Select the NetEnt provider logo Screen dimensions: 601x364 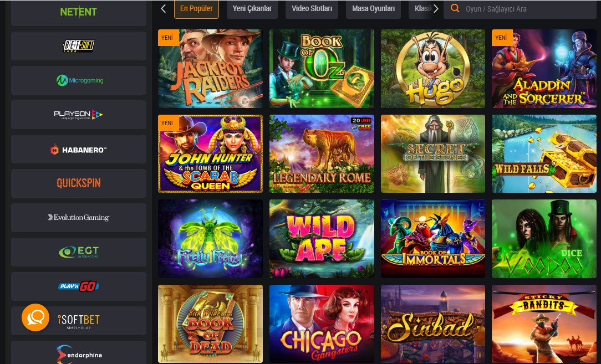79,12
